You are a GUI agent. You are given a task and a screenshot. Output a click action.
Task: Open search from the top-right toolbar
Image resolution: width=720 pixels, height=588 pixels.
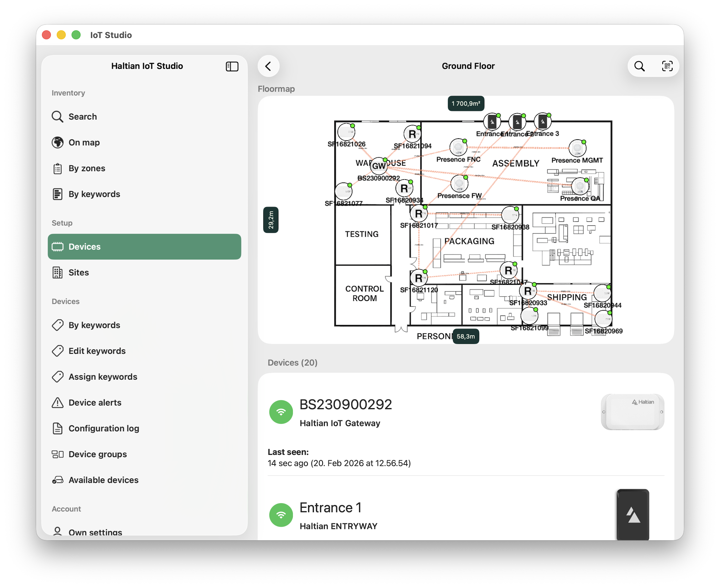click(639, 66)
